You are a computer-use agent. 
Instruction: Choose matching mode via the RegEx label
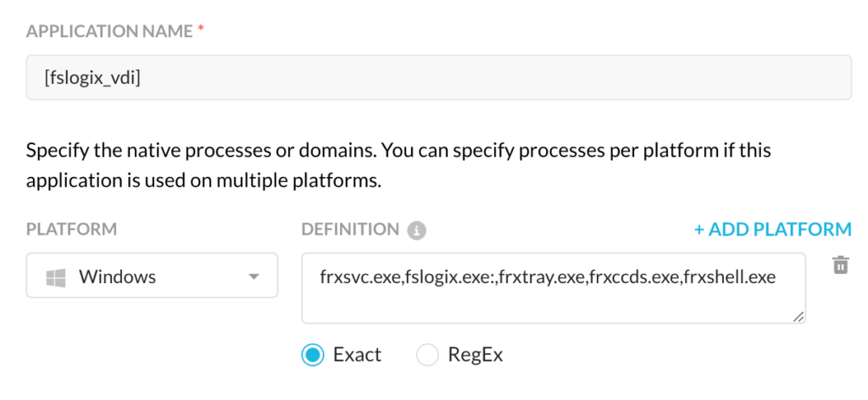475,354
